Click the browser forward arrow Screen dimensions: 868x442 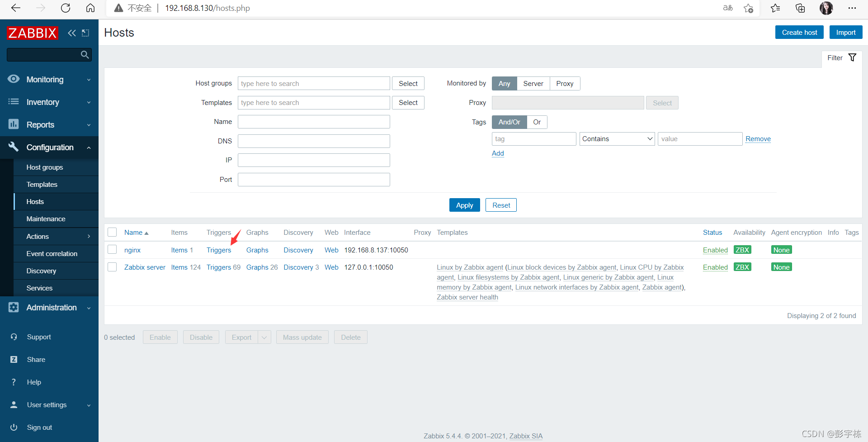point(41,8)
